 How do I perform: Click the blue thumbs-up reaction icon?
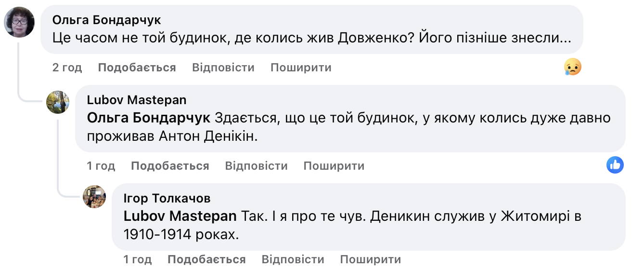(x=615, y=165)
